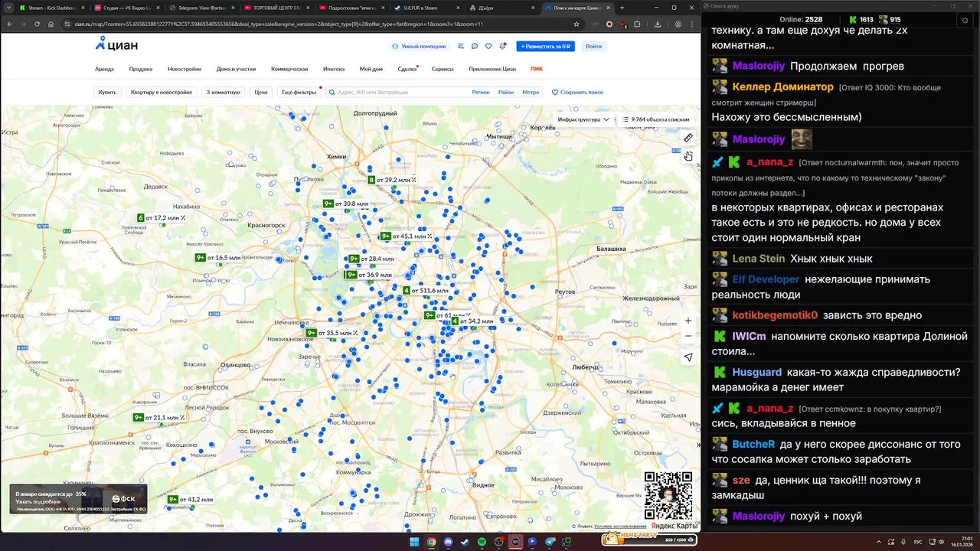980x551 pixels.
Task: Select the от 41,2 млн map price marker
Action: coord(191,500)
